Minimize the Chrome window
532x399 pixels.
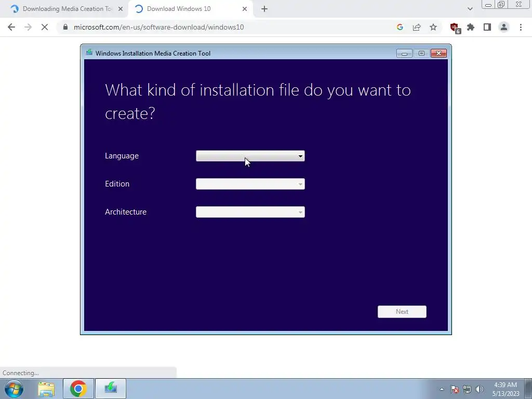pyautogui.click(x=488, y=5)
